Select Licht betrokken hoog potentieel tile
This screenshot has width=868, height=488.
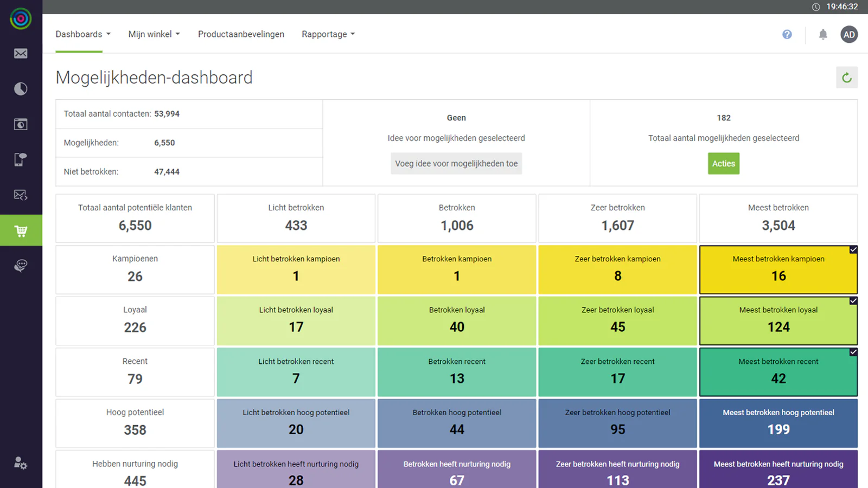296,423
